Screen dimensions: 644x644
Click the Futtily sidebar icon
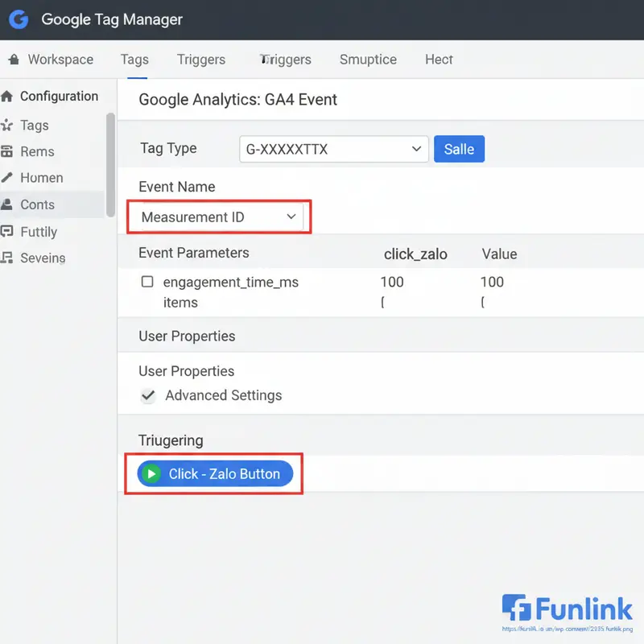7,232
